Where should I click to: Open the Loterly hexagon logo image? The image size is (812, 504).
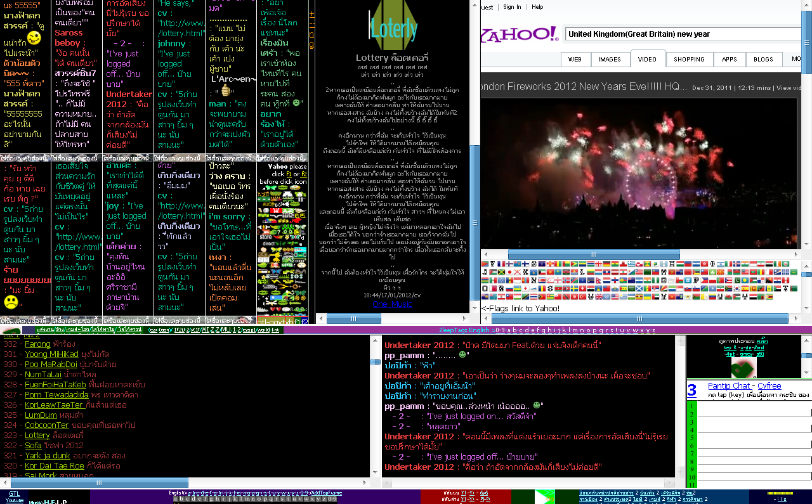click(x=393, y=25)
